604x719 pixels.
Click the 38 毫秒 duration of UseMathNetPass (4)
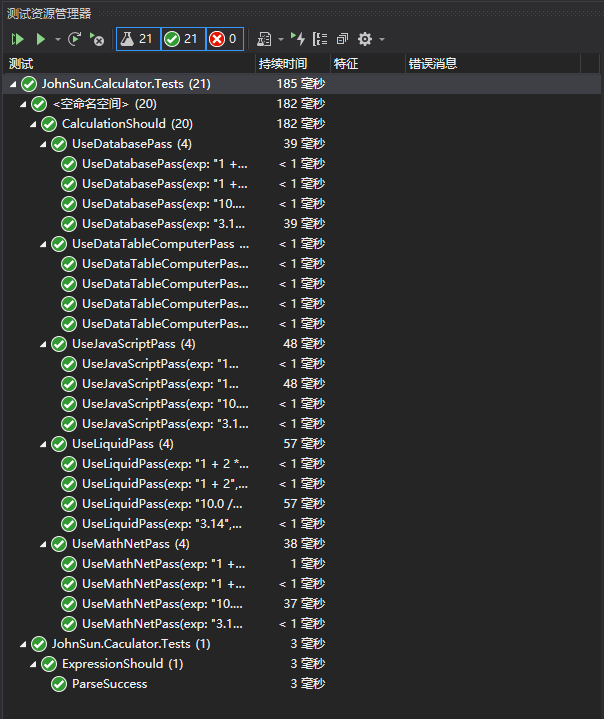304,544
